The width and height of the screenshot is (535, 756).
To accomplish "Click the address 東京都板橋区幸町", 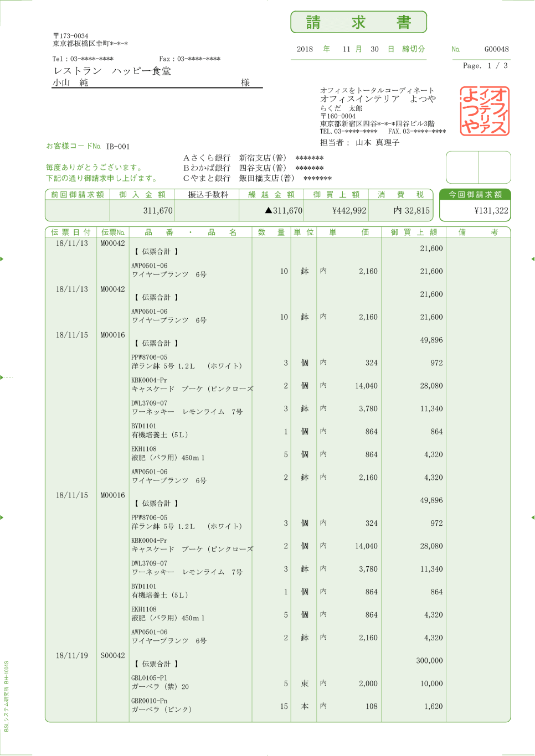I will 90,44.
